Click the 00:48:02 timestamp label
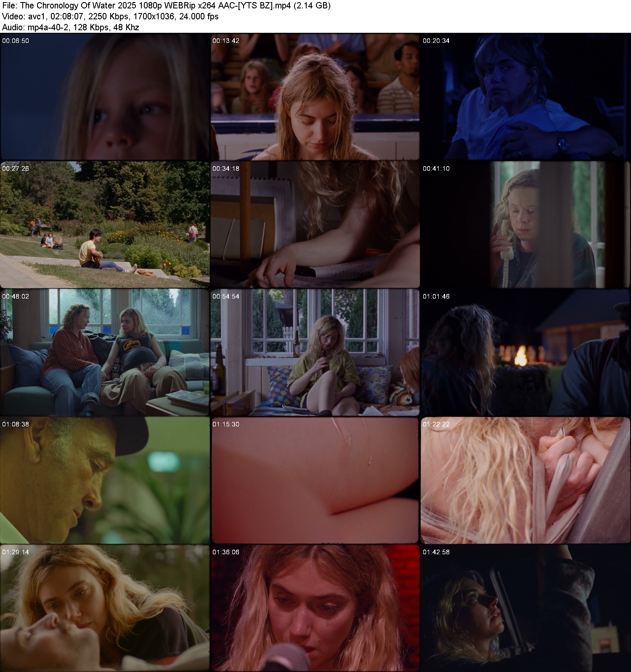 tap(16, 296)
